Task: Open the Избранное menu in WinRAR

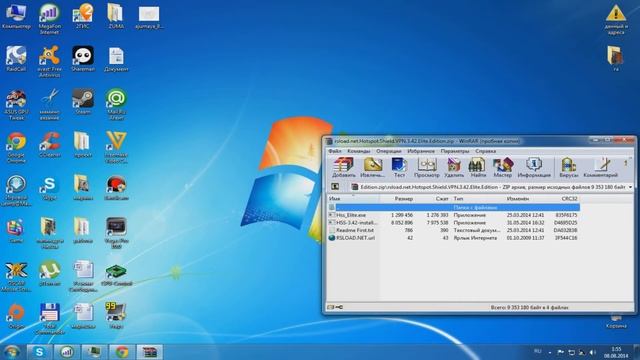Action: (421, 151)
